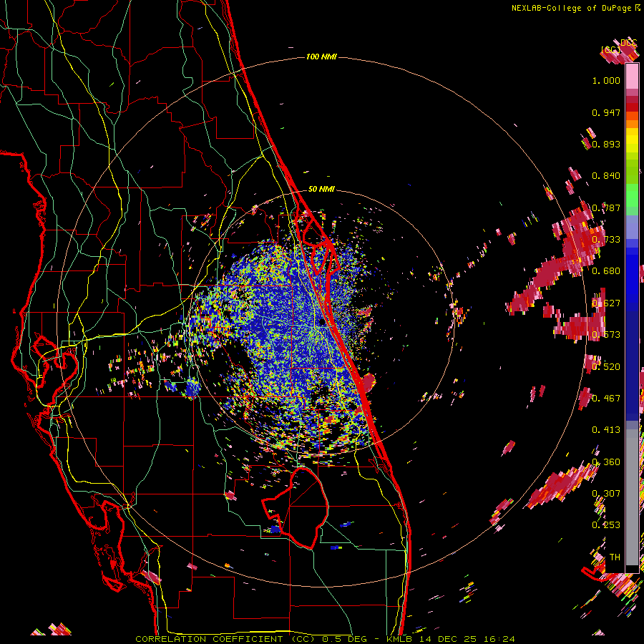Image resolution: width=644 pixels, height=644 pixels.
Task: Click the 0.467 color scale value
Action: pos(606,398)
